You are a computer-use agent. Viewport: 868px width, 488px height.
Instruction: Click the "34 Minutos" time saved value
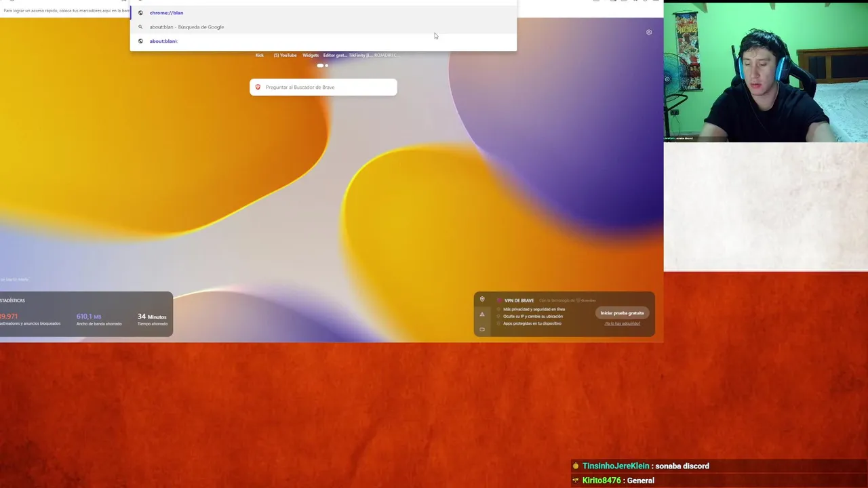click(152, 317)
